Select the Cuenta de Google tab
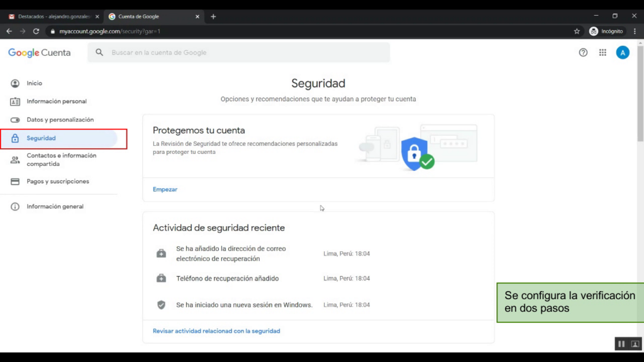Viewport: 644px width, 362px height. (153, 16)
